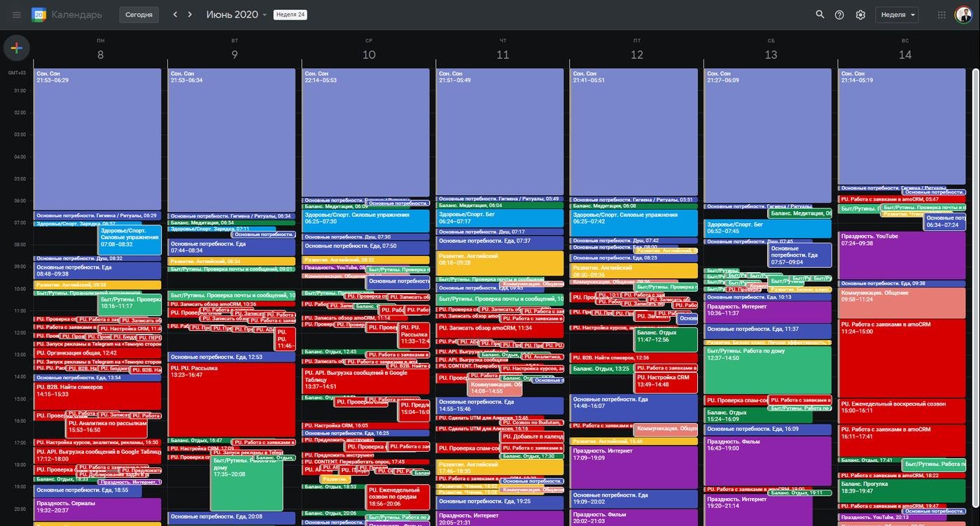
Task: Select Monday 8 day header
Action: pos(100,55)
